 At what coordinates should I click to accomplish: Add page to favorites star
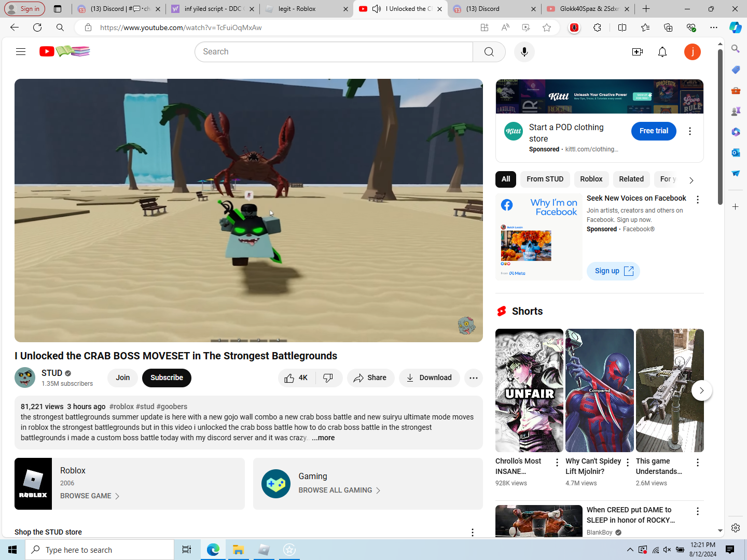547,27
